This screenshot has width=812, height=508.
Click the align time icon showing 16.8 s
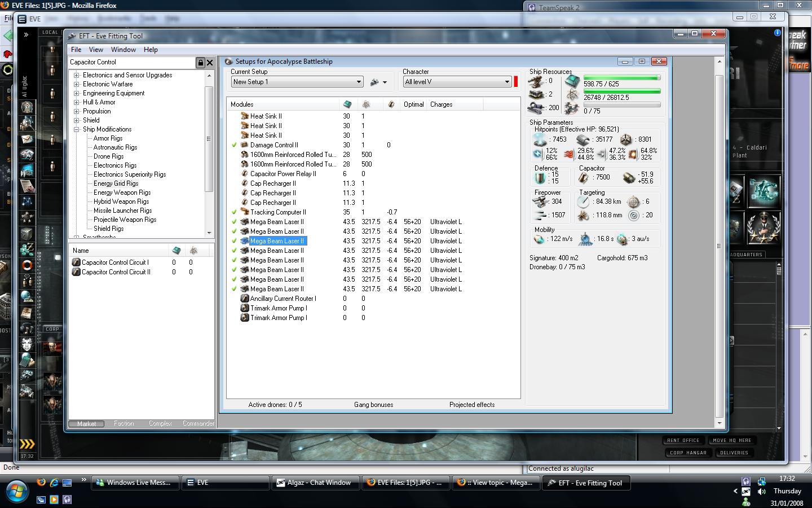tap(586, 239)
